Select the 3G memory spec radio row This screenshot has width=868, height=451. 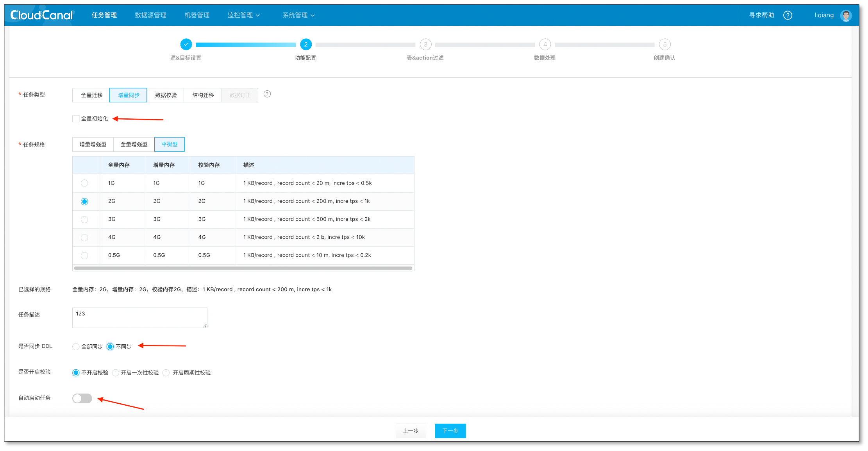pyautogui.click(x=84, y=220)
